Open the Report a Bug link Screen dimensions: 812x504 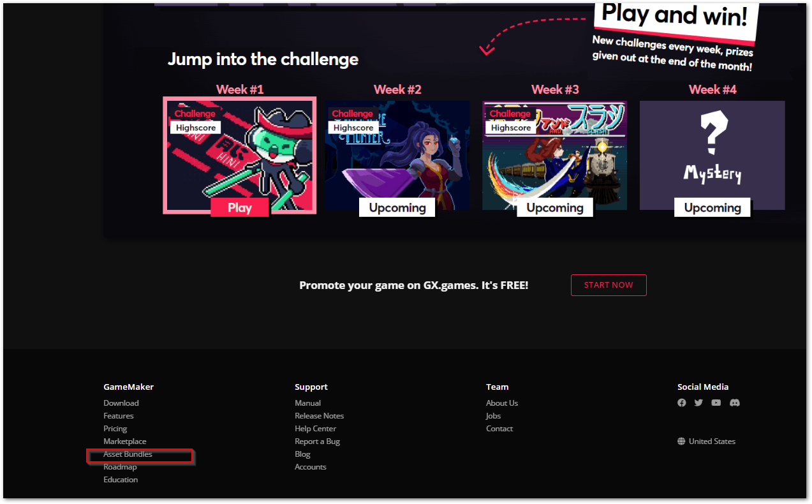point(318,441)
